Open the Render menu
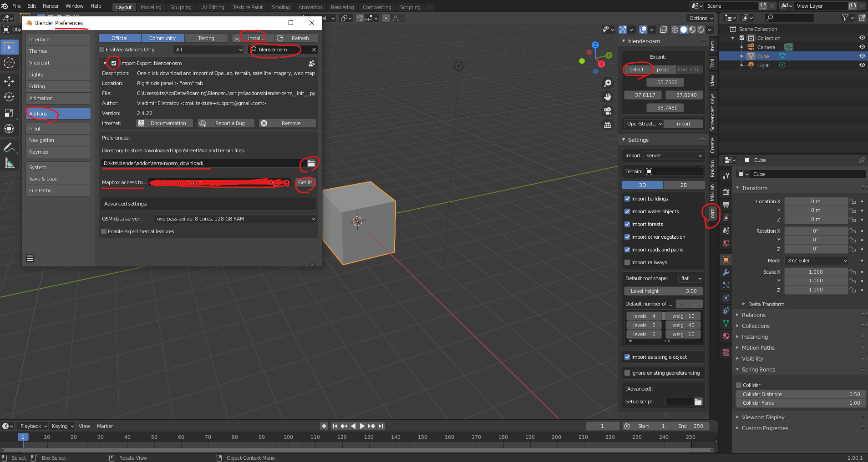Viewport: 868px width, 462px height. [x=51, y=6]
